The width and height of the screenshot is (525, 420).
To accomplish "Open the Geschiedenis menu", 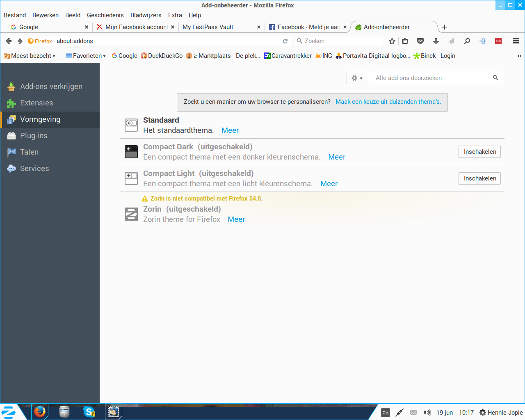I will coord(105,15).
